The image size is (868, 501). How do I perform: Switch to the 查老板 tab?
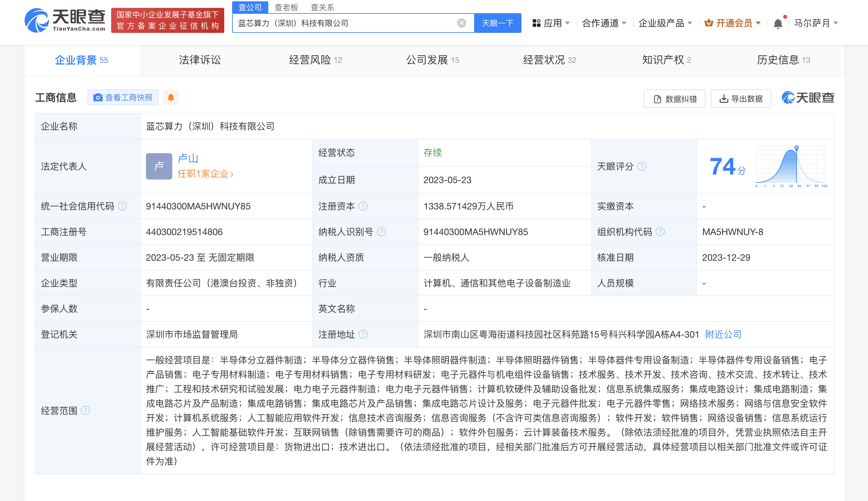click(x=286, y=7)
